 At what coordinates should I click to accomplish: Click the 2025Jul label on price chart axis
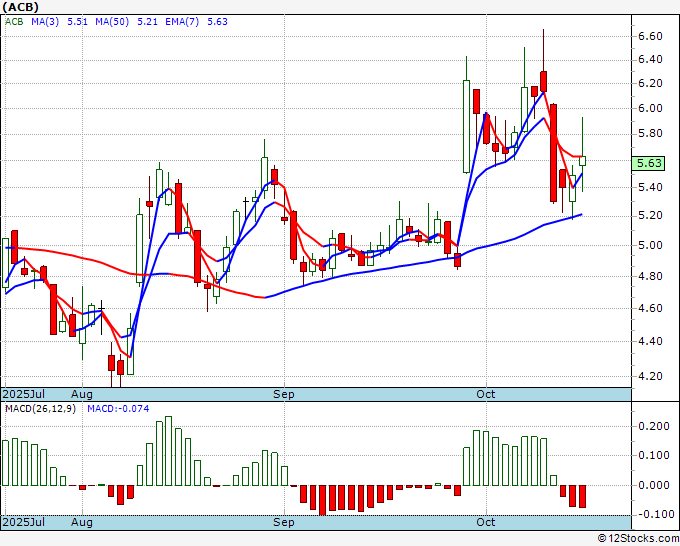click(24, 394)
